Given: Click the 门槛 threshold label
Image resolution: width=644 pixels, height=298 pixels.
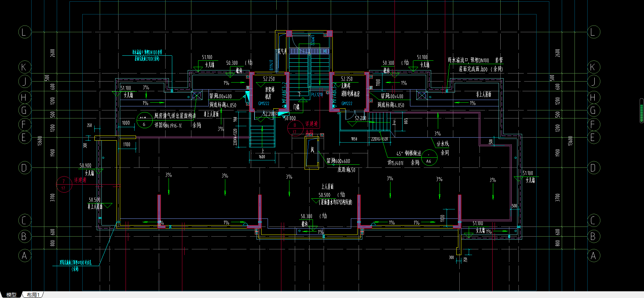Looking at the screenshot, I should [x=296, y=107].
